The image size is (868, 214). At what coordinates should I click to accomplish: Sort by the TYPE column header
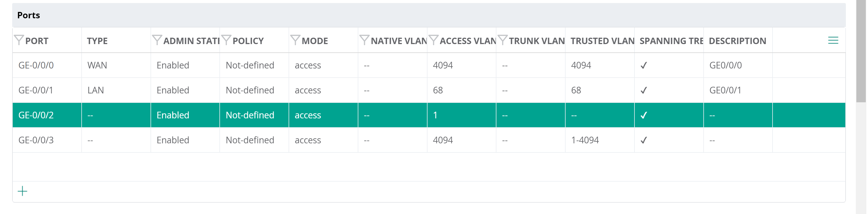[x=97, y=41]
